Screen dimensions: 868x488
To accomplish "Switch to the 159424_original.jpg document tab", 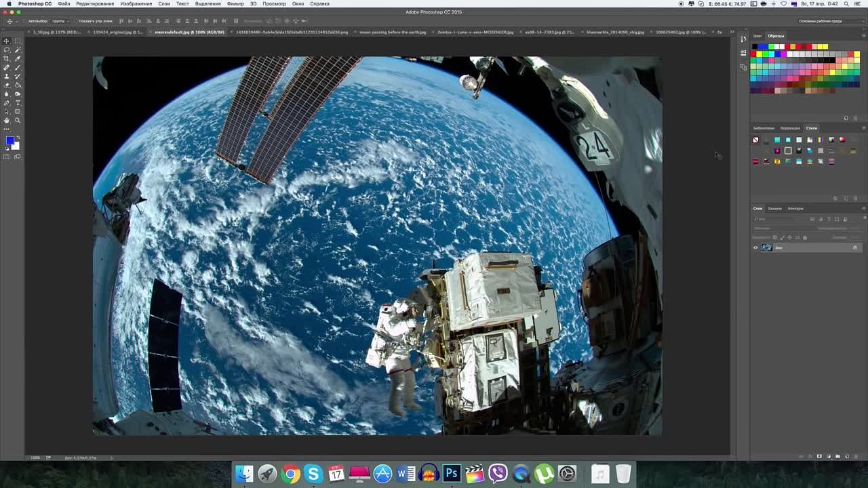I will (117, 32).
